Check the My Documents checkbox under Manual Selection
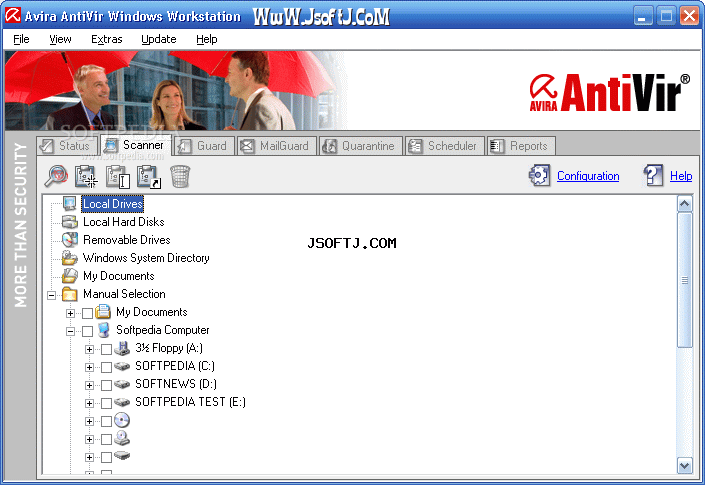The height and width of the screenshot is (485, 705). [x=88, y=313]
